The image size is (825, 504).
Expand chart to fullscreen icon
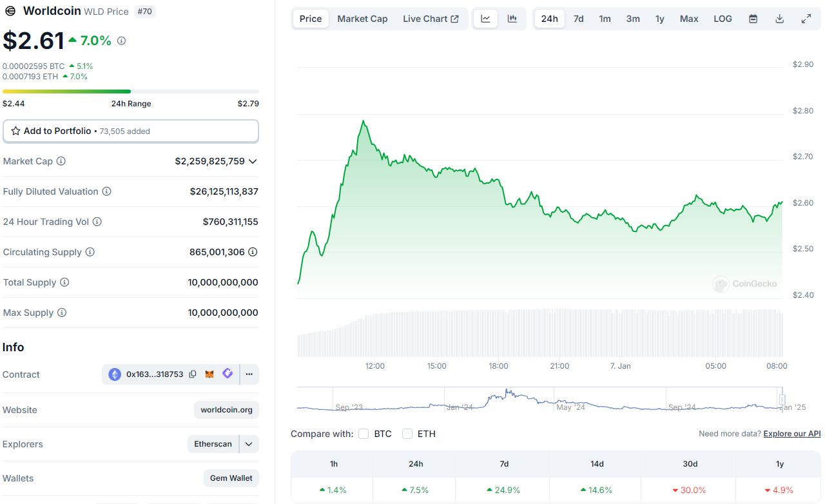806,19
